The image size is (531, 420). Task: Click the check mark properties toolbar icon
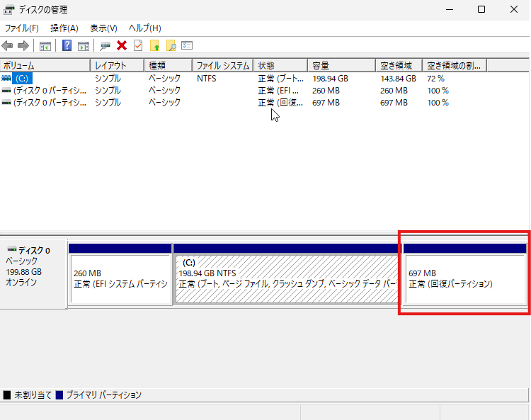click(x=138, y=45)
